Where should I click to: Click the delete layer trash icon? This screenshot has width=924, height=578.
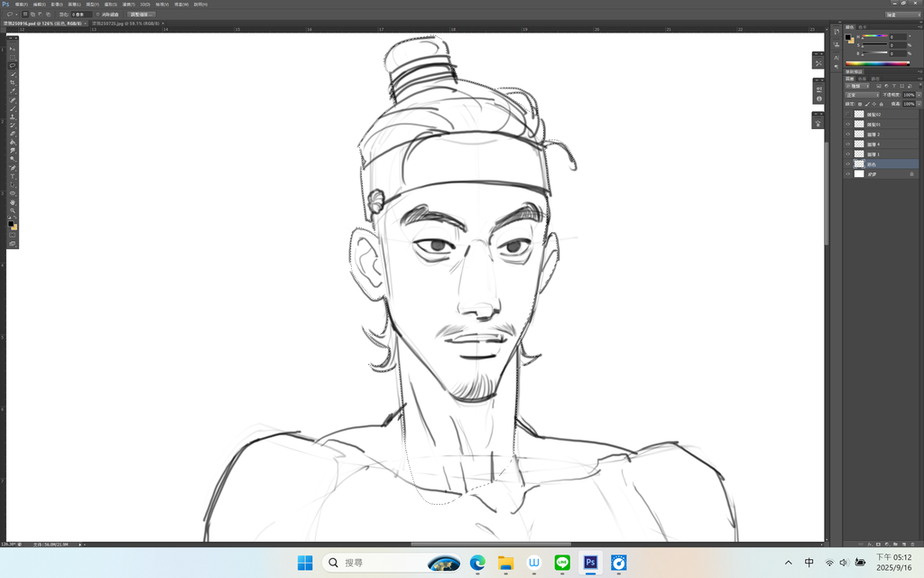coord(914,545)
